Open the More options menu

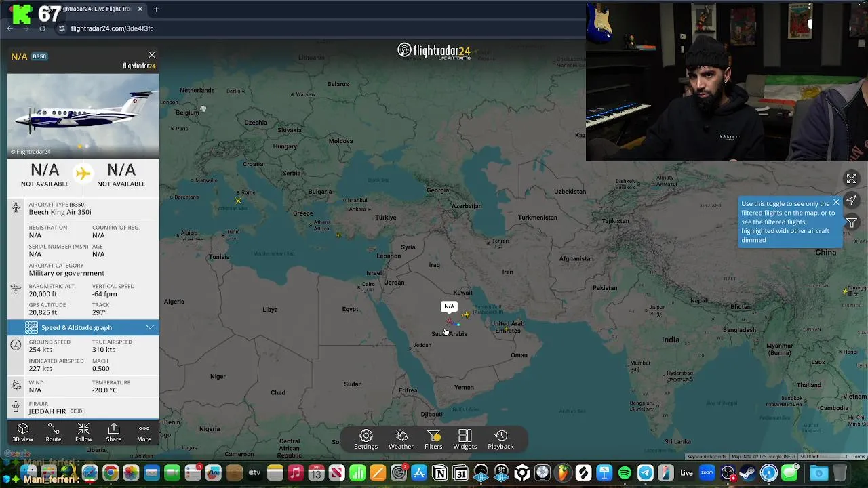click(x=144, y=432)
